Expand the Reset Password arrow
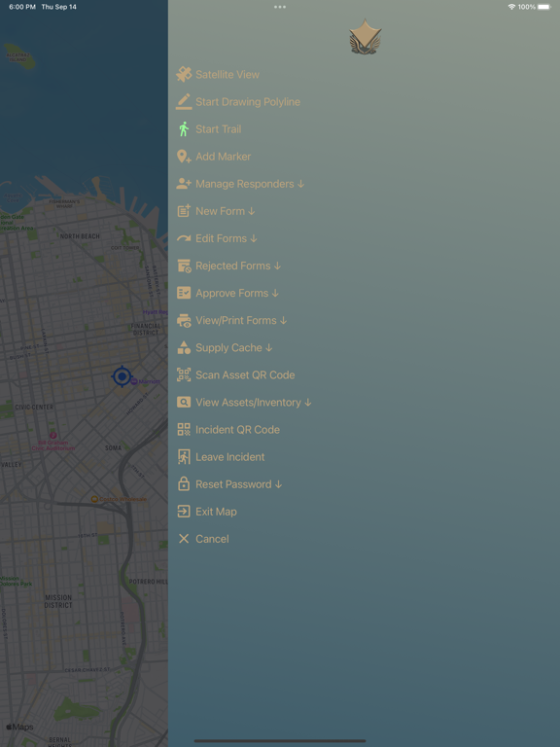560x747 pixels. (279, 484)
